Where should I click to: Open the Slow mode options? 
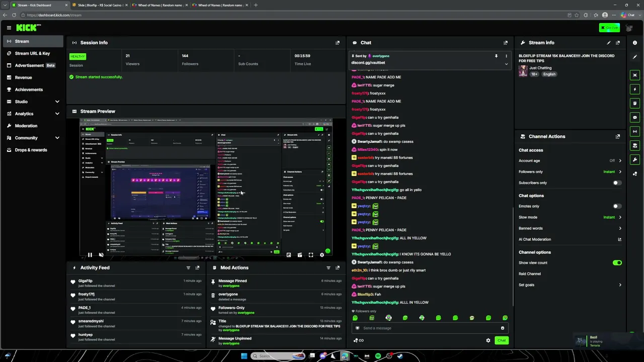570,217
